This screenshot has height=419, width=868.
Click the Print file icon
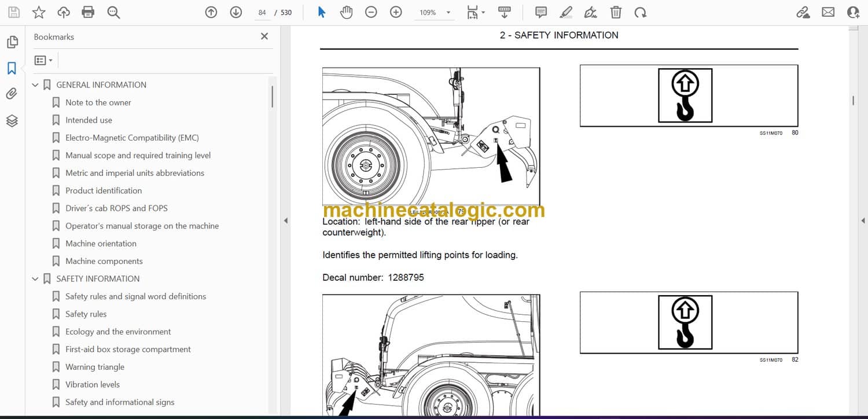88,12
